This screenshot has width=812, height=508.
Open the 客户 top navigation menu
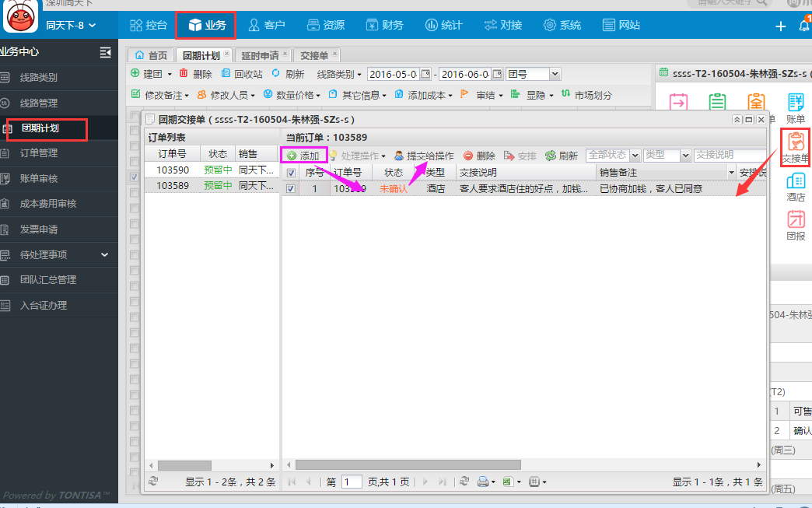pos(267,25)
